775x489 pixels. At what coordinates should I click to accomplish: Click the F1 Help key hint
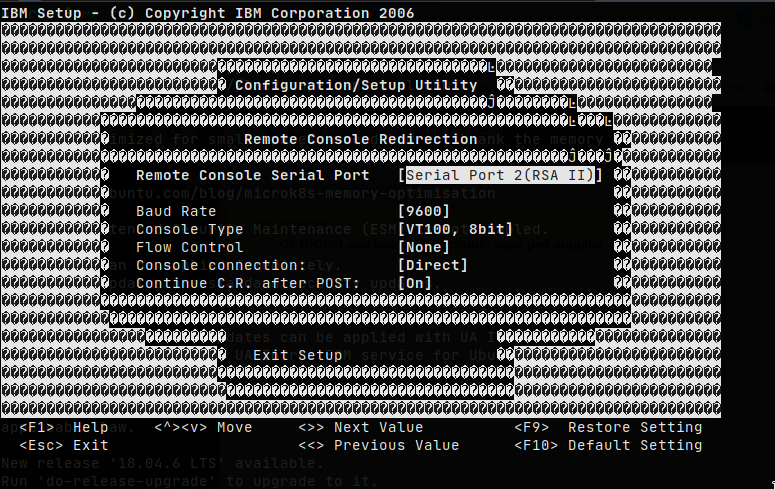[65, 427]
